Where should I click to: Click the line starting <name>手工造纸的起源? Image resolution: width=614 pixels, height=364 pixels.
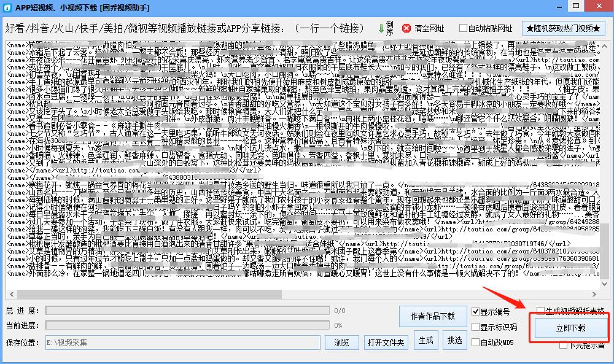[x=303, y=82]
